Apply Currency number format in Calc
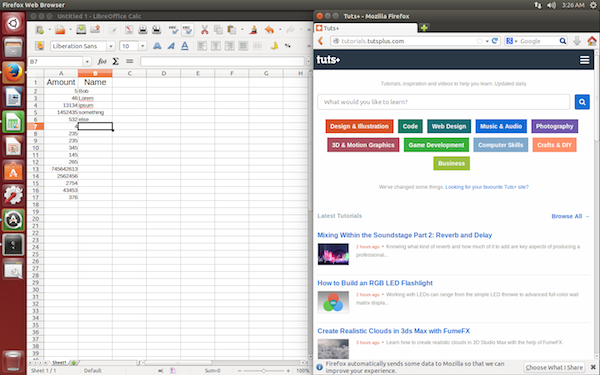The height and width of the screenshot is (375, 600). coord(274,46)
